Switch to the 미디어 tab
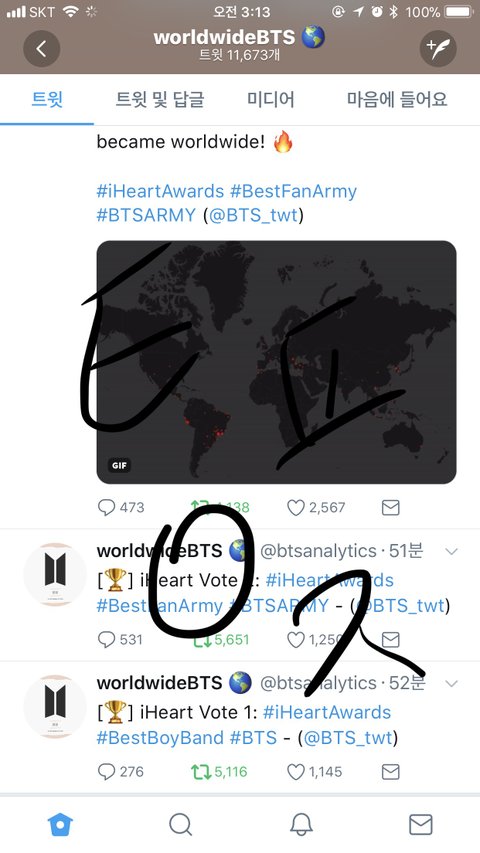The image size is (480, 853). tap(270, 100)
